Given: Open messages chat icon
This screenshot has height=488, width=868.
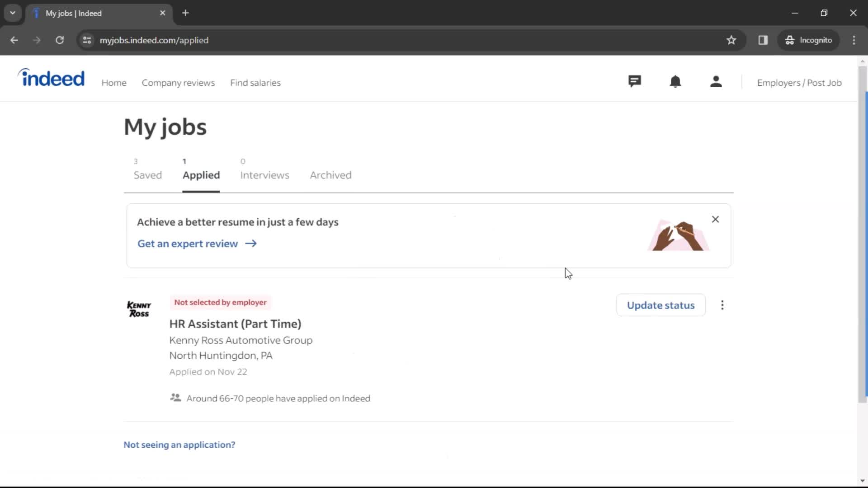Looking at the screenshot, I should click(x=634, y=82).
